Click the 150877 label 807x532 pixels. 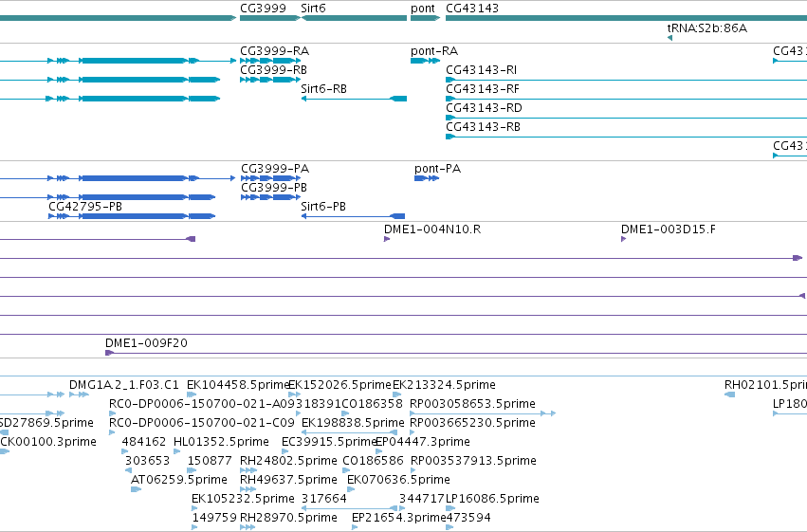point(210,461)
